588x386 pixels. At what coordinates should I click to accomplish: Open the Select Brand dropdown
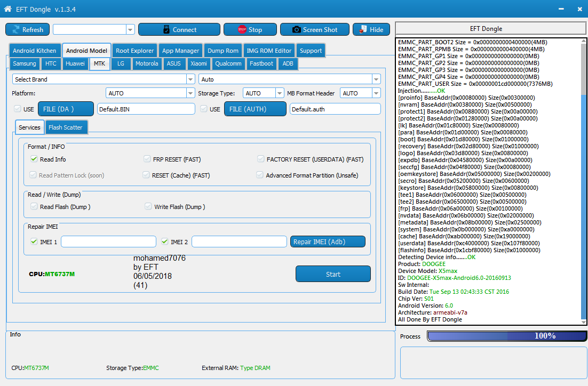click(x=190, y=79)
